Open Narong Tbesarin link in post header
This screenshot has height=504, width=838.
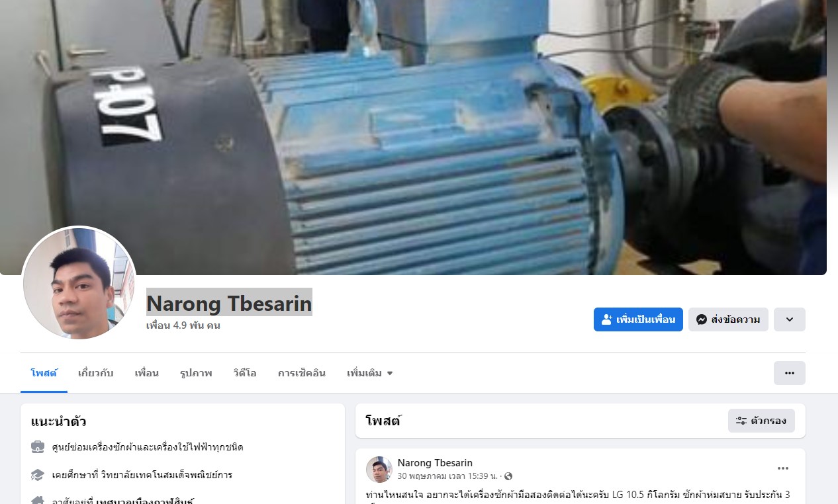click(435, 463)
